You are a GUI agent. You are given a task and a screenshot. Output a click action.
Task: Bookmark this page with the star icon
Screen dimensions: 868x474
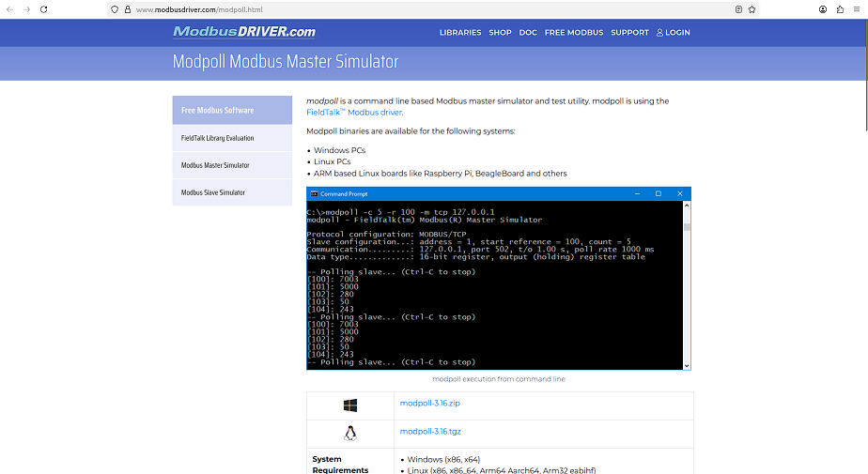pos(752,9)
